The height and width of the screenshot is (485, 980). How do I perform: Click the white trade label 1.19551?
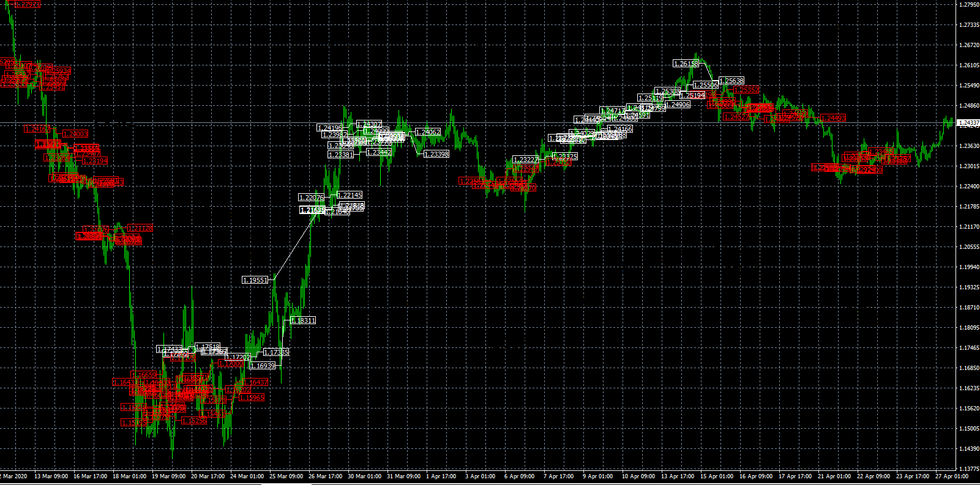click(x=255, y=280)
